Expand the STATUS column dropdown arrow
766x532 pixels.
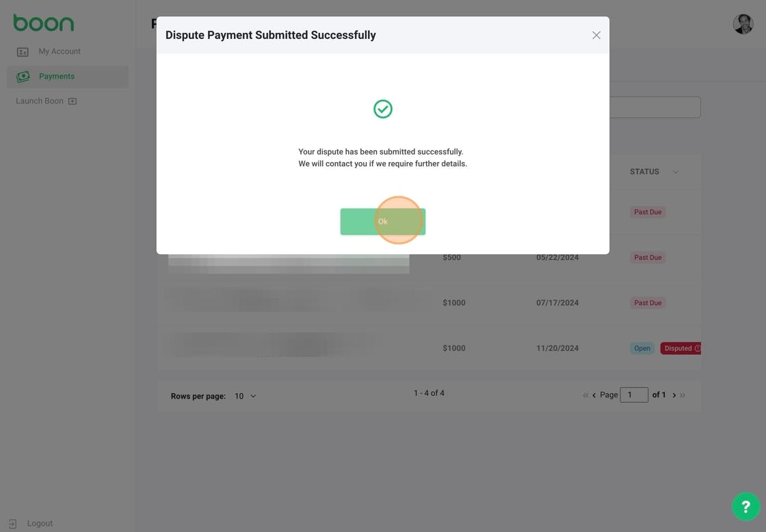point(675,172)
